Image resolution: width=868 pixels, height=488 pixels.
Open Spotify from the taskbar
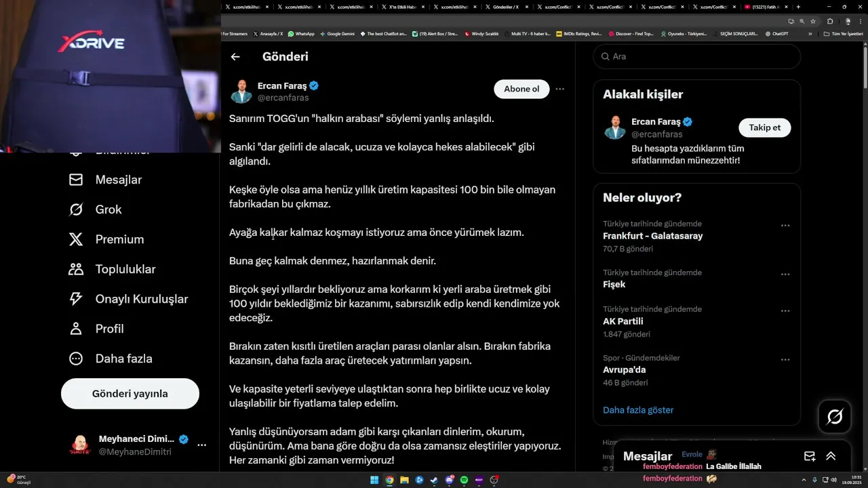tap(464, 480)
